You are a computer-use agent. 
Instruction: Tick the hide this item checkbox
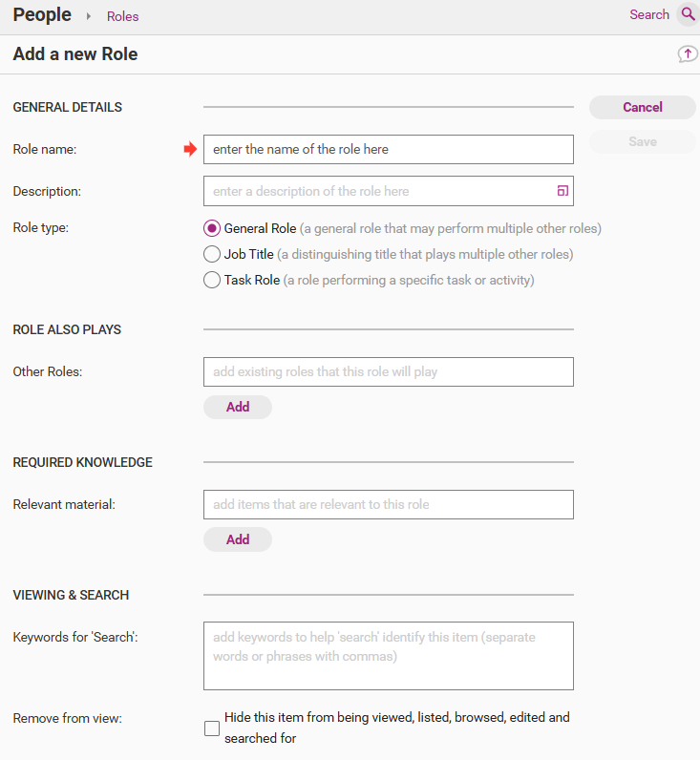[212, 728]
